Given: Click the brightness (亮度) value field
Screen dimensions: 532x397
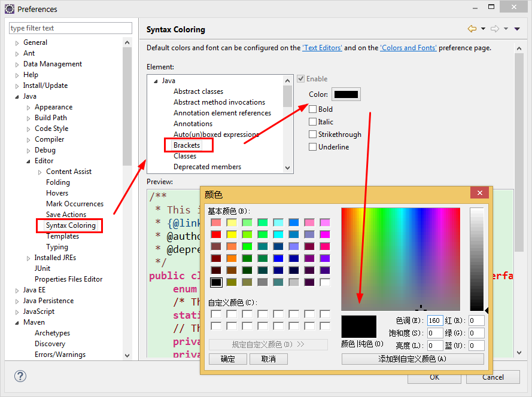Looking at the screenshot, I should 435,346.
